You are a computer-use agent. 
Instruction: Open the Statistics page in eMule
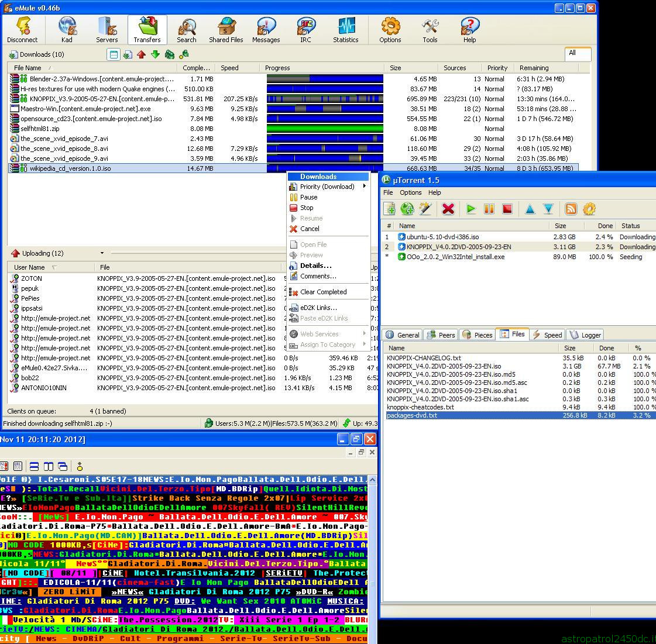[346, 30]
